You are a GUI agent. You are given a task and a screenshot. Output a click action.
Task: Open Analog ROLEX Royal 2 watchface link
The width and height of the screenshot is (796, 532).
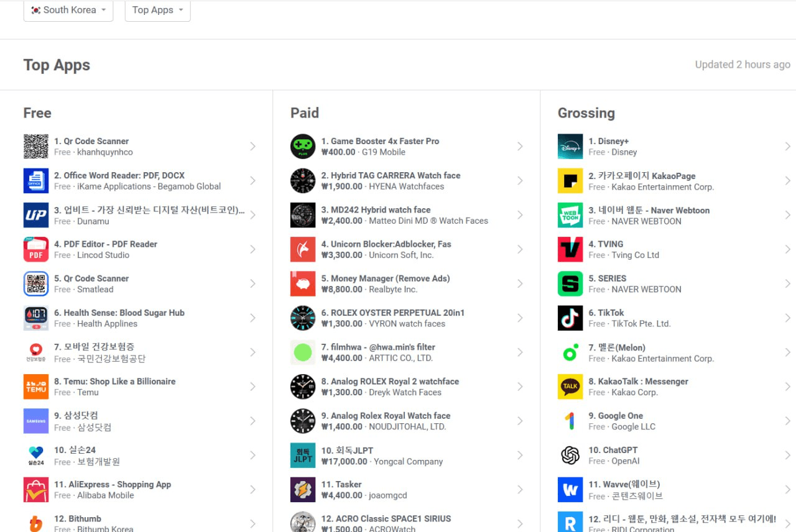click(x=390, y=381)
